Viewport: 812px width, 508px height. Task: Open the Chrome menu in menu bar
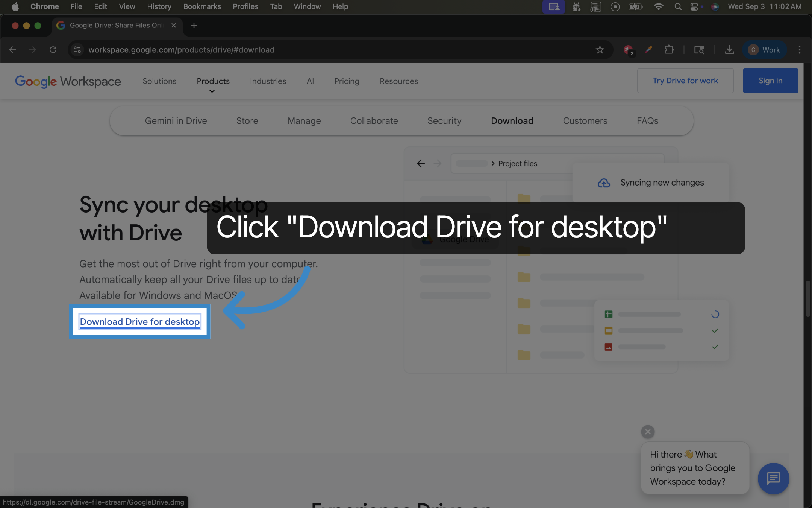coord(45,6)
